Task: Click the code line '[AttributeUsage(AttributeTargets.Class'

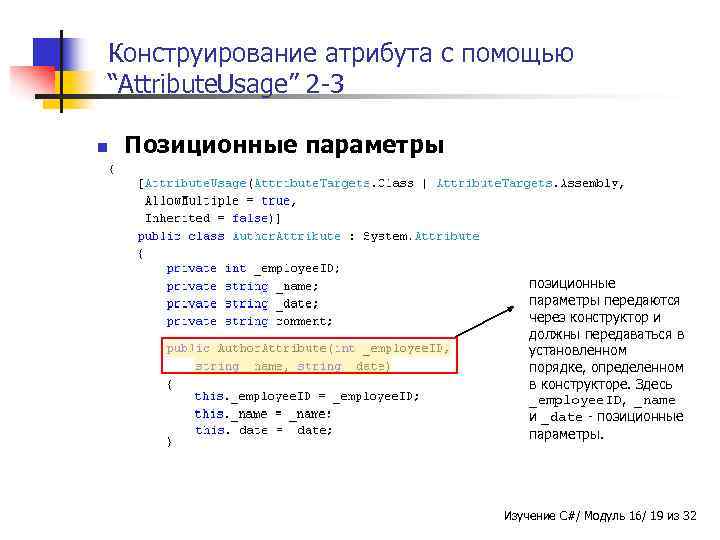Action: click(x=276, y=183)
